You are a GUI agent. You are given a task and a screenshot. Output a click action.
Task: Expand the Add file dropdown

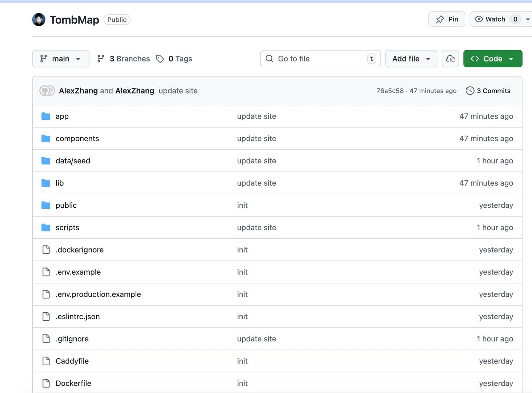(411, 59)
